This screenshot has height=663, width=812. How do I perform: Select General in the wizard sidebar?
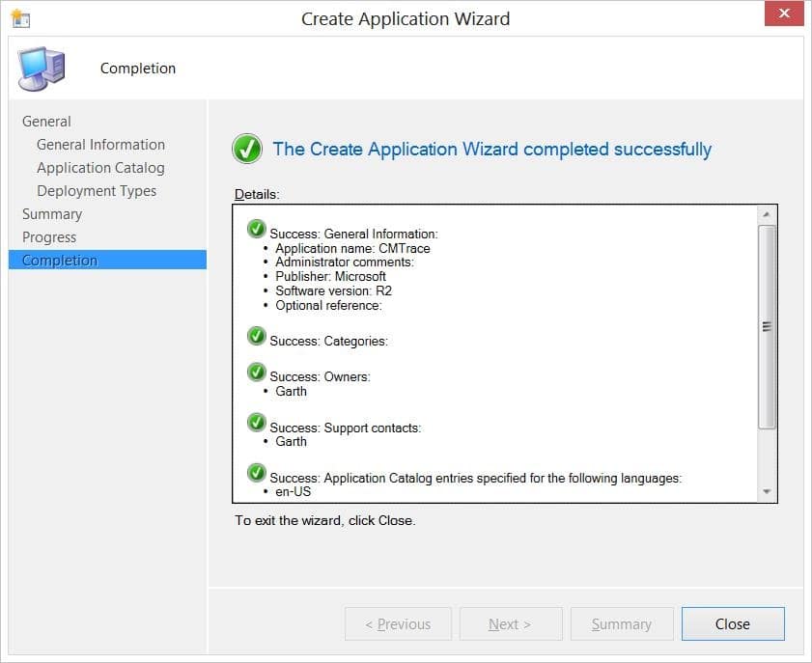(46, 122)
